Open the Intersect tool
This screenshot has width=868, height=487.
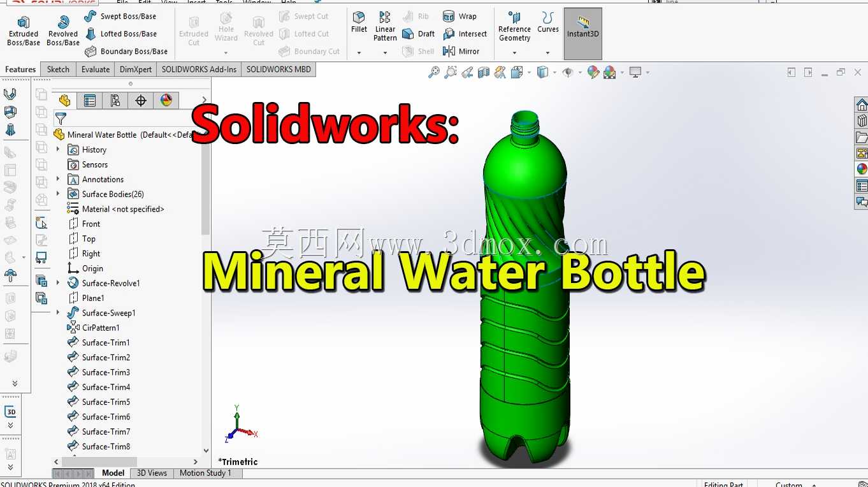point(465,34)
